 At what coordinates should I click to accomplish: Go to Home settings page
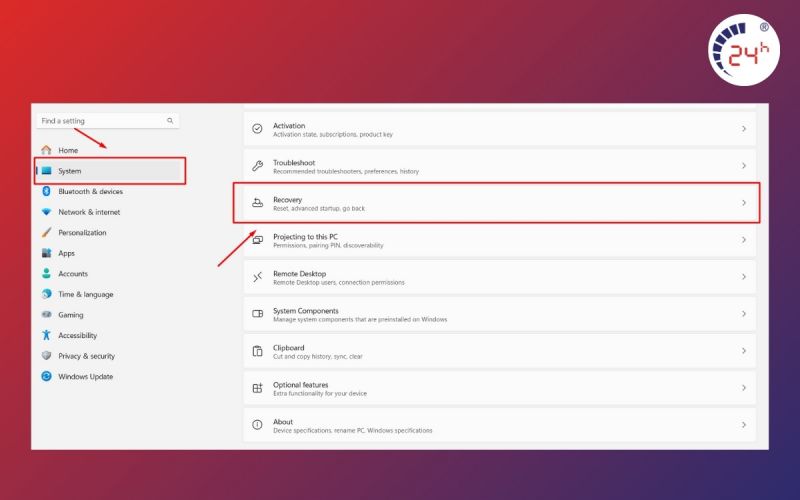(68, 150)
